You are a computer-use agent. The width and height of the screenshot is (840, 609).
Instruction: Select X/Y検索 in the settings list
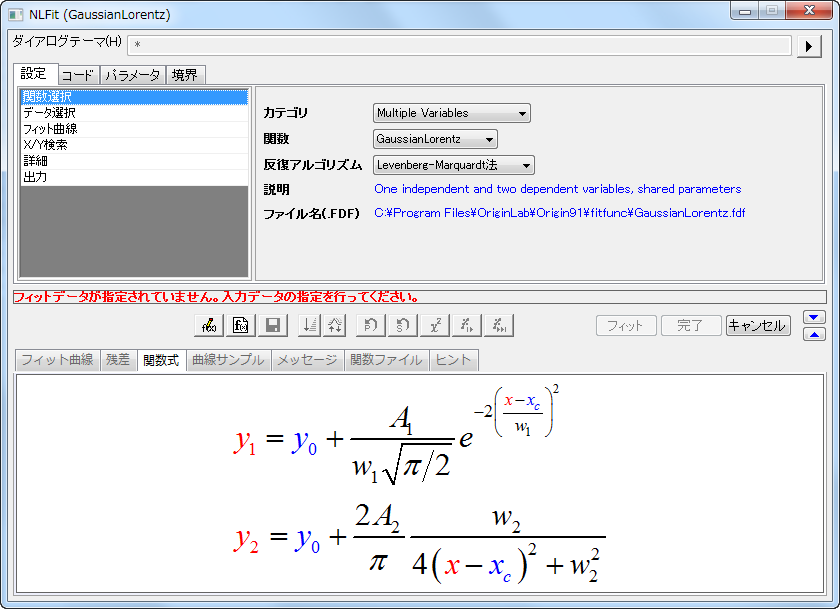[x=134, y=145]
